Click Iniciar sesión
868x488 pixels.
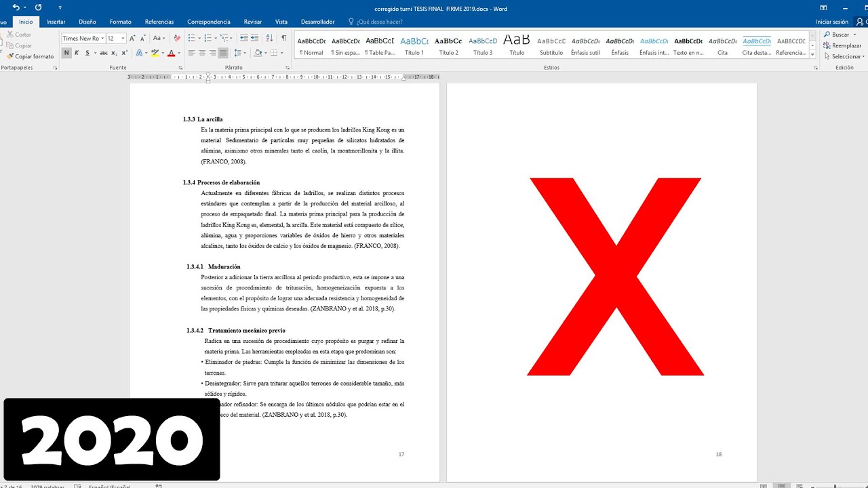[832, 22]
